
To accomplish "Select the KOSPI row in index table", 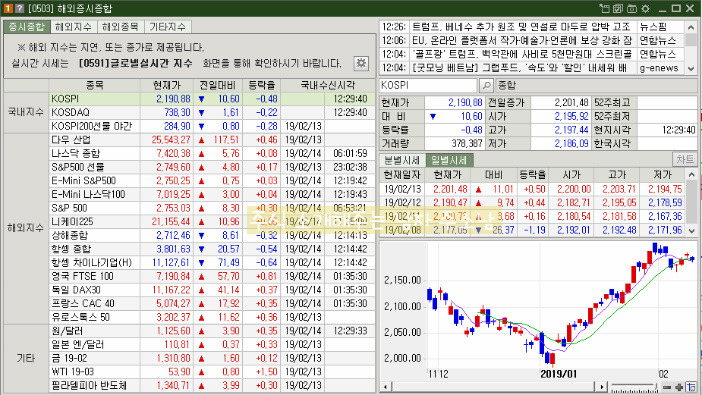I will click(212, 99).
